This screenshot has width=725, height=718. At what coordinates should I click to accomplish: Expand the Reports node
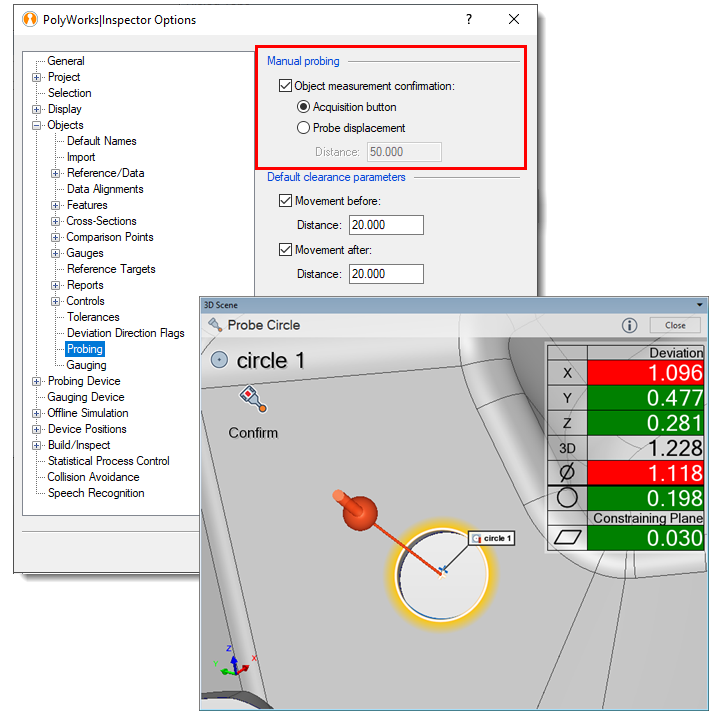pyautogui.click(x=55, y=285)
